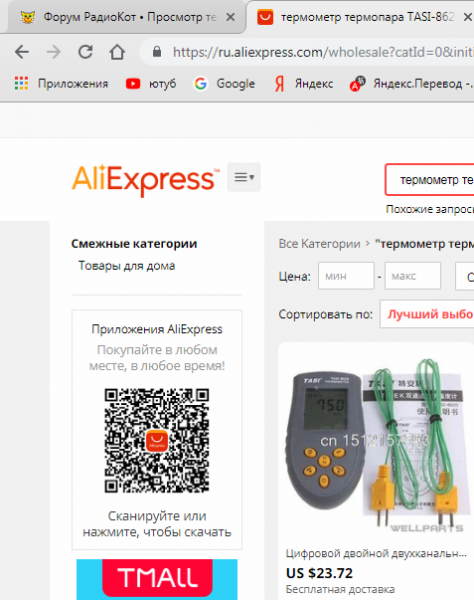The height and width of the screenshot is (600, 474).
Task: Open the Яндекс.Перевод bookmark
Action: point(411,83)
